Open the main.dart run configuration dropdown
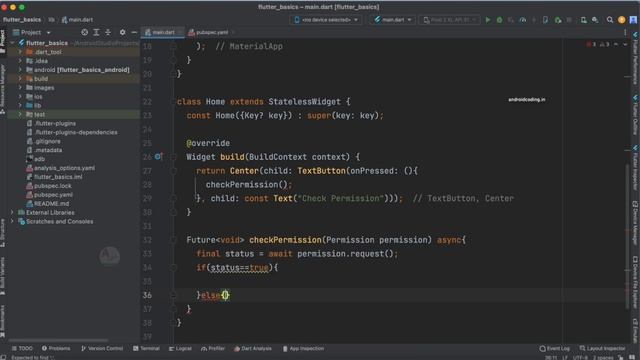The height and width of the screenshot is (360, 640). pos(393,20)
